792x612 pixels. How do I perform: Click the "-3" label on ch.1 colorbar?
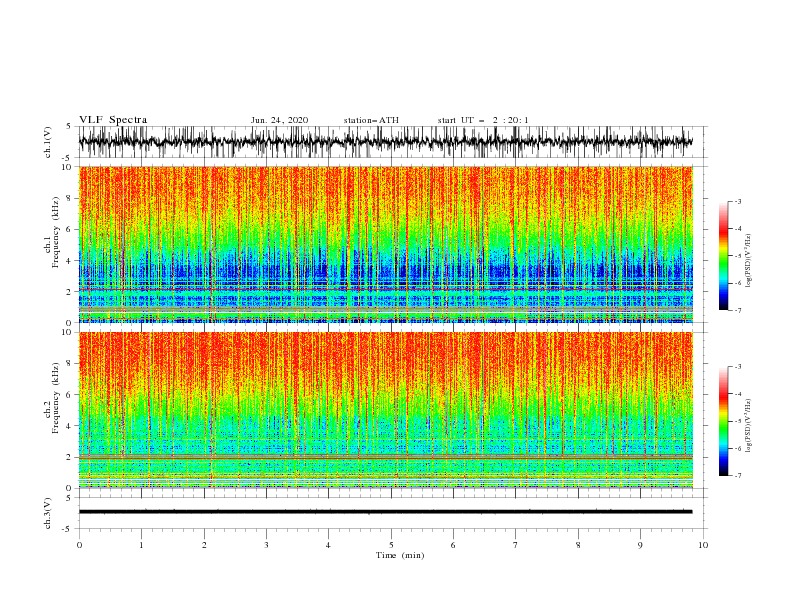click(737, 201)
